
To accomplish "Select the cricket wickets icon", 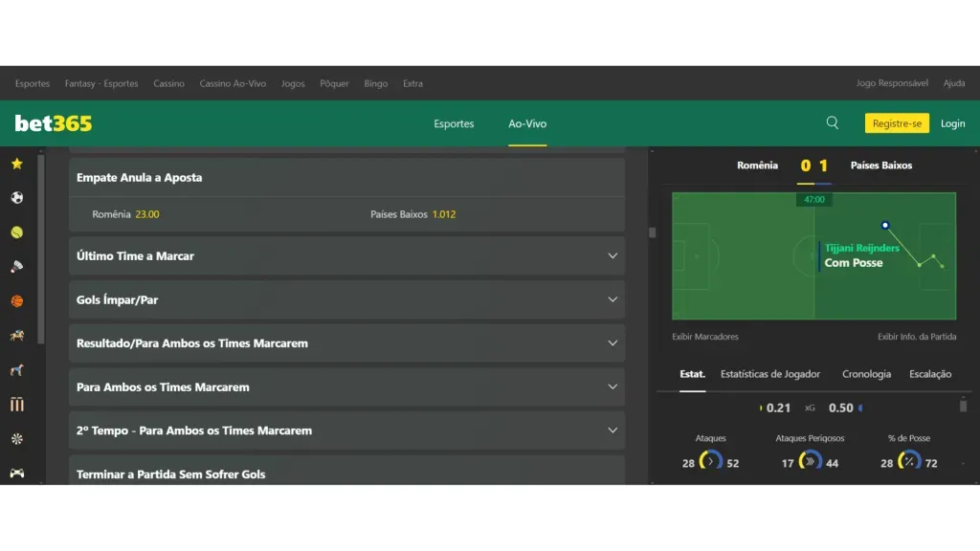I will point(16,405).
